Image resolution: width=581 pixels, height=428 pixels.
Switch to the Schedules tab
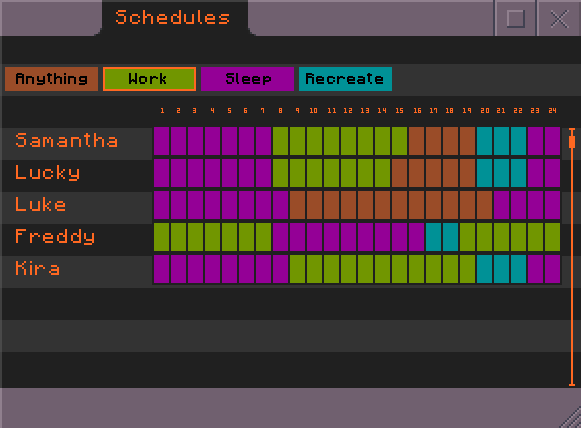point(173,17)
